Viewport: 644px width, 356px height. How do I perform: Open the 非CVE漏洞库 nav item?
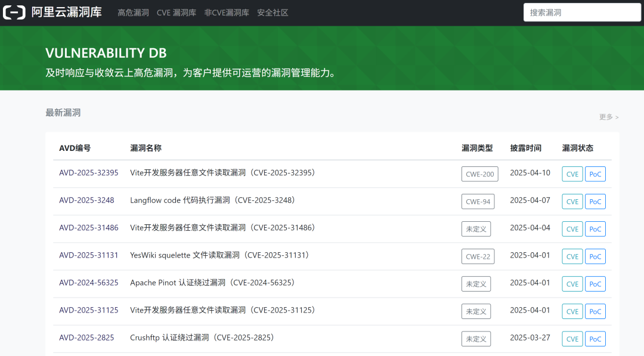click(x=227, y=13)
